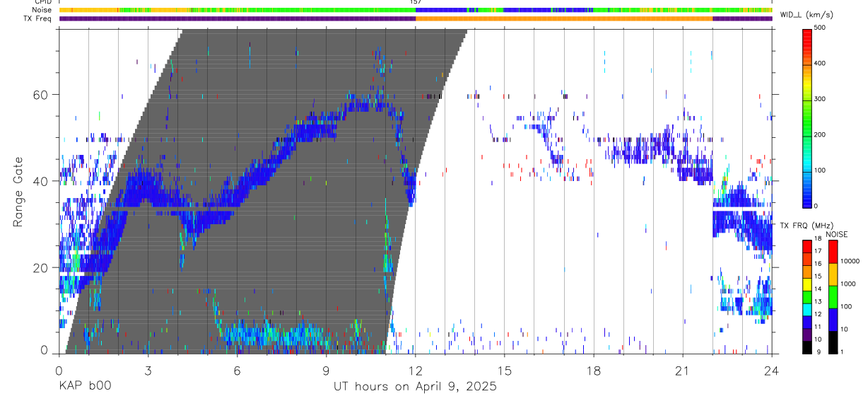Screen dimensions: 868x401
Task: Click 'UT hours on April 9, 2025' title
Action: (416, 386)
